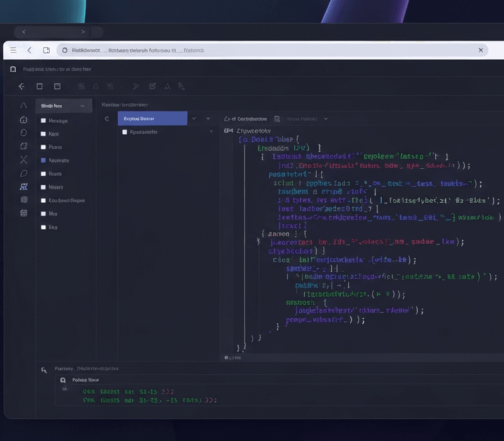Screen dimensions: 504x441
Task: Check the Natt checkbox
Action: point(43,134)
